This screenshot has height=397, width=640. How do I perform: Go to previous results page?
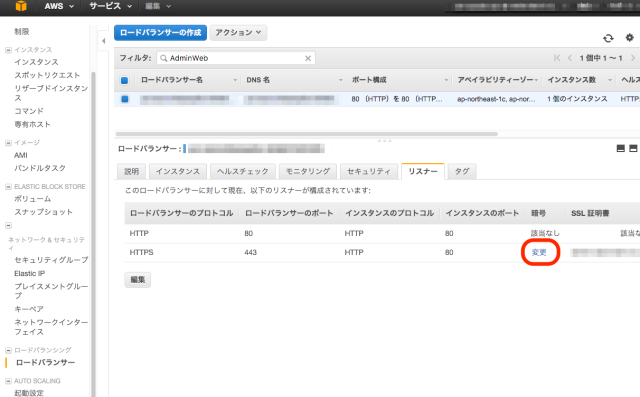pos(570,58)
